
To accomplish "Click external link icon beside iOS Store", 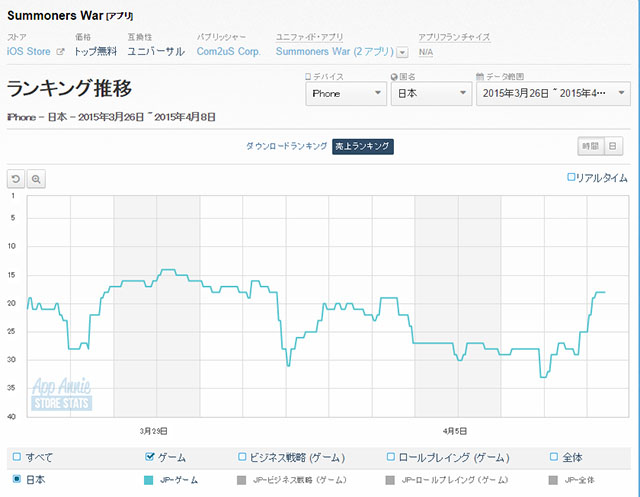I will point(60,51).
